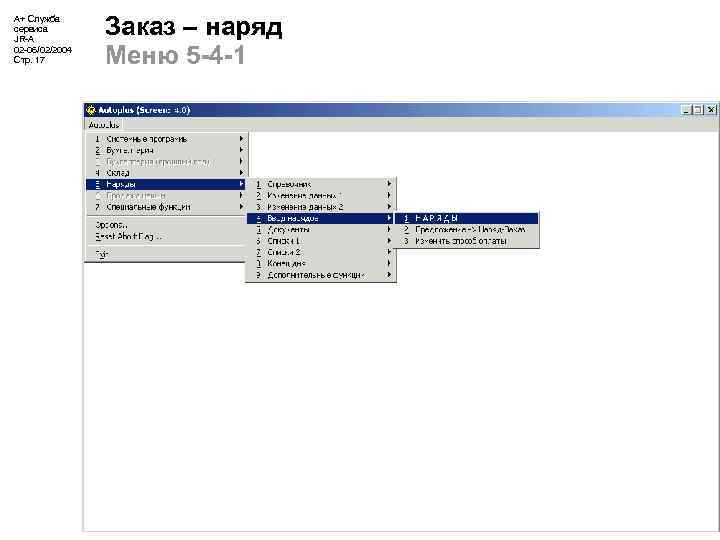Open menu item 4 Склад
This screenshot has width=720, height=540.
tap(167, 173)
